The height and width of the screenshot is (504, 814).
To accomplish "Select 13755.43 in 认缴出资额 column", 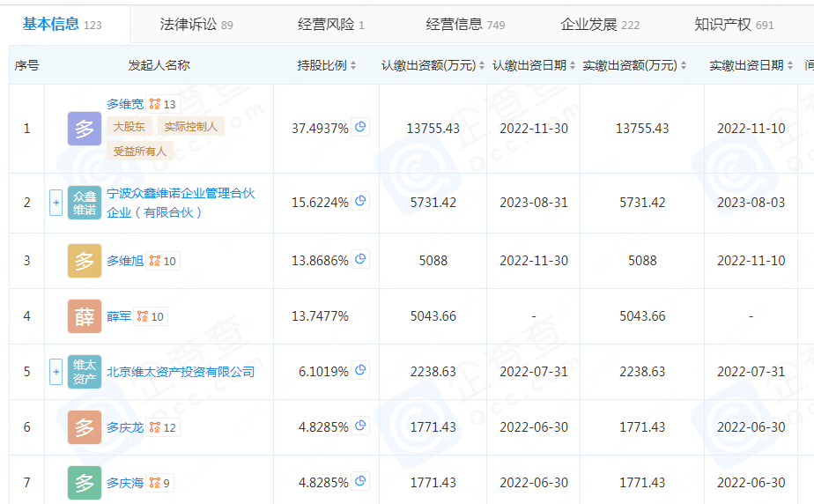I will [x=433, y=129].
